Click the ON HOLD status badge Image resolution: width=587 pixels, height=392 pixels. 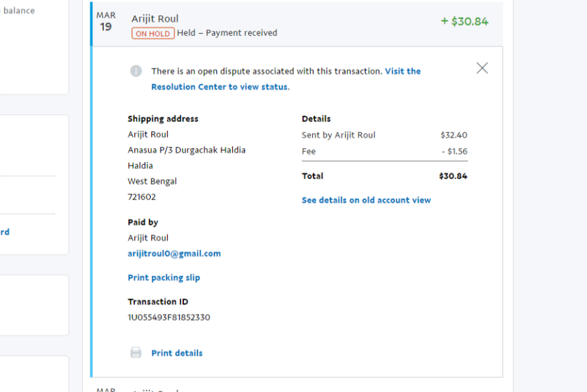coord(153,33)
